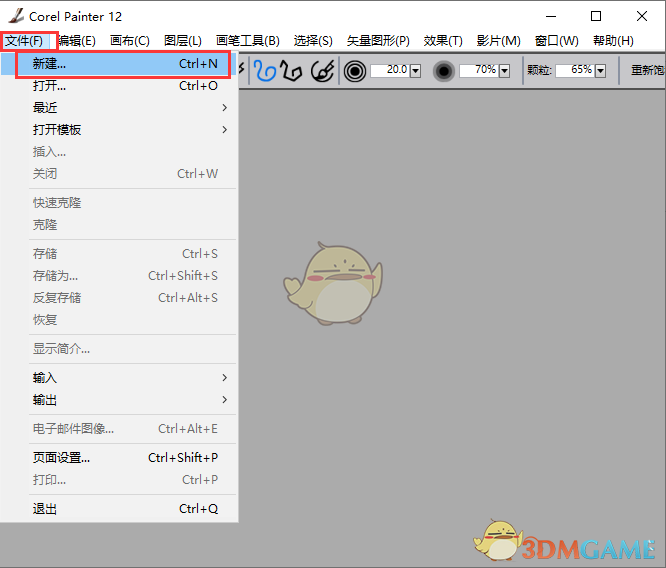The width and height of the screenshot is (666, 568).
Task: Click the 显示简介... menu entry
Action: (119, 349)
